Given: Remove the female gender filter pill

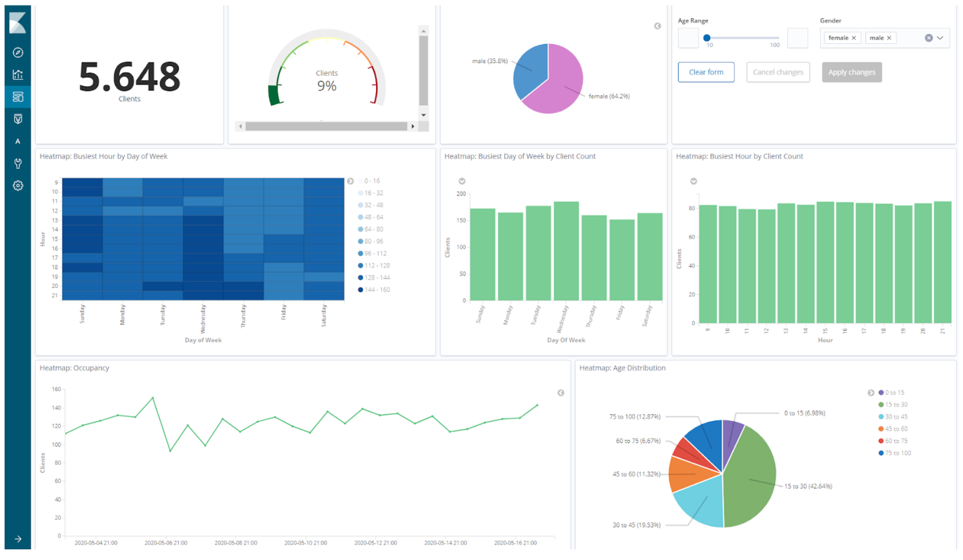Looking at the screenshot, I should click(853, 38).
